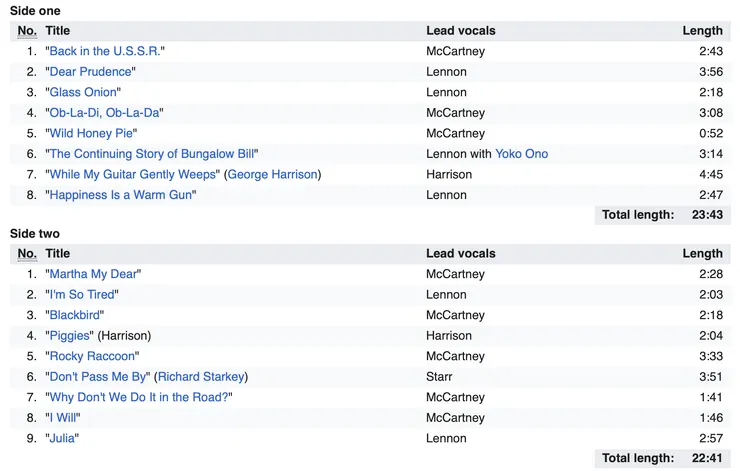Open the "Back in the U.S.S.R." link
The height and width of the screenshot is (471, 740).
105,51
